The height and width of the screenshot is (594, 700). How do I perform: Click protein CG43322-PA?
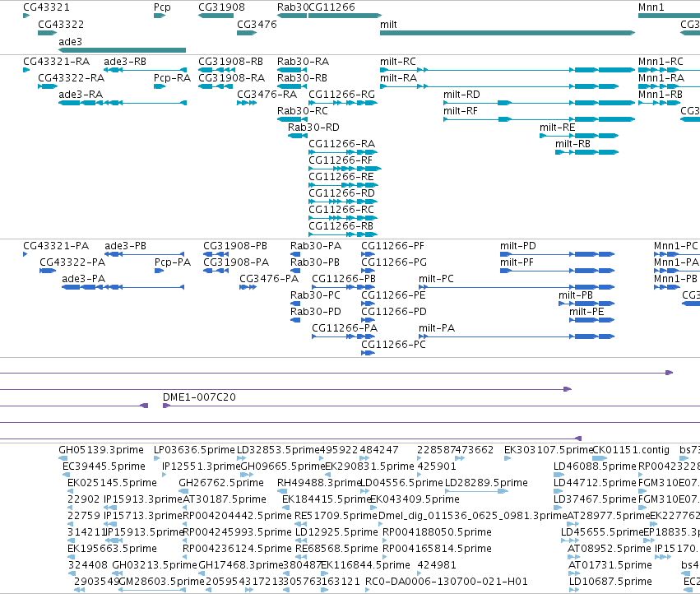click(x=72, y=262)
